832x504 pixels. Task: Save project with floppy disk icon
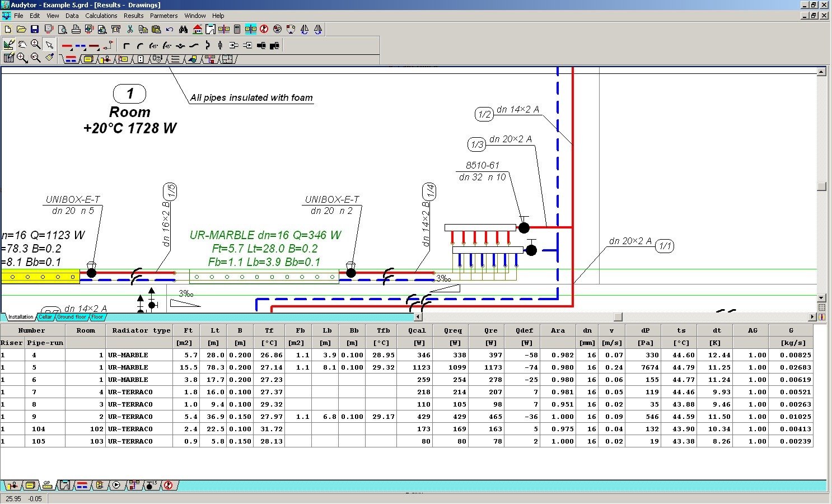point(35,29)
